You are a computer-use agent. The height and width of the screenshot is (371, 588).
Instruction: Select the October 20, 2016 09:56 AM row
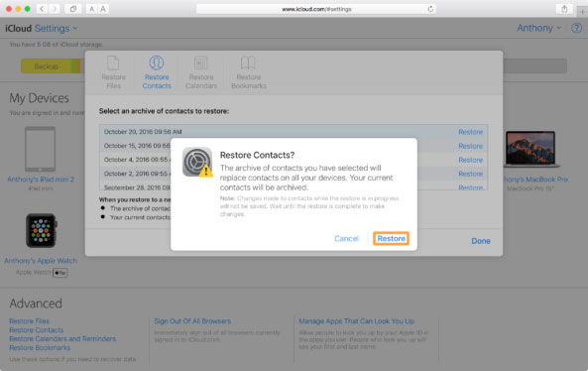click(x=294, y=132)
